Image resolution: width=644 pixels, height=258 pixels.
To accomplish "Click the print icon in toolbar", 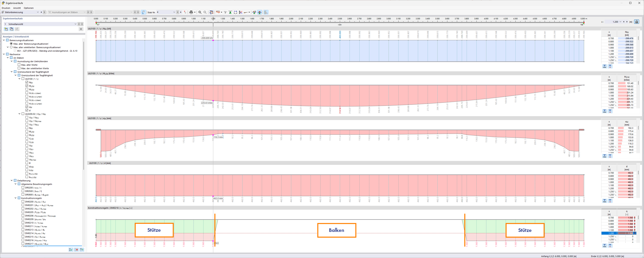I will [x=191, y=12].
